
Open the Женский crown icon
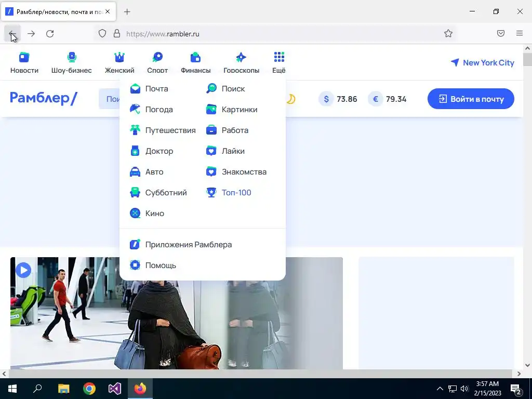(x=119, y=57)
